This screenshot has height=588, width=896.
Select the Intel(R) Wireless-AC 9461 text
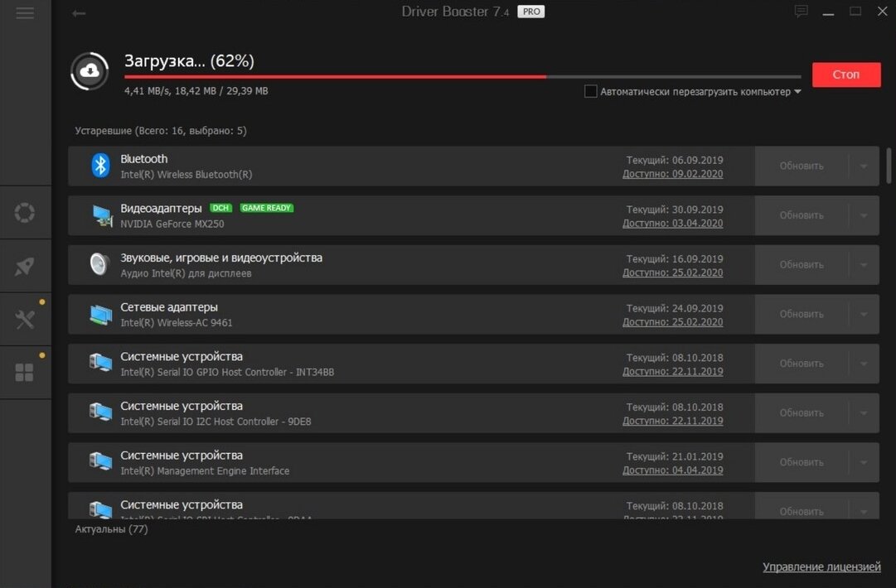pyautogui.click(x=177, y=322)
